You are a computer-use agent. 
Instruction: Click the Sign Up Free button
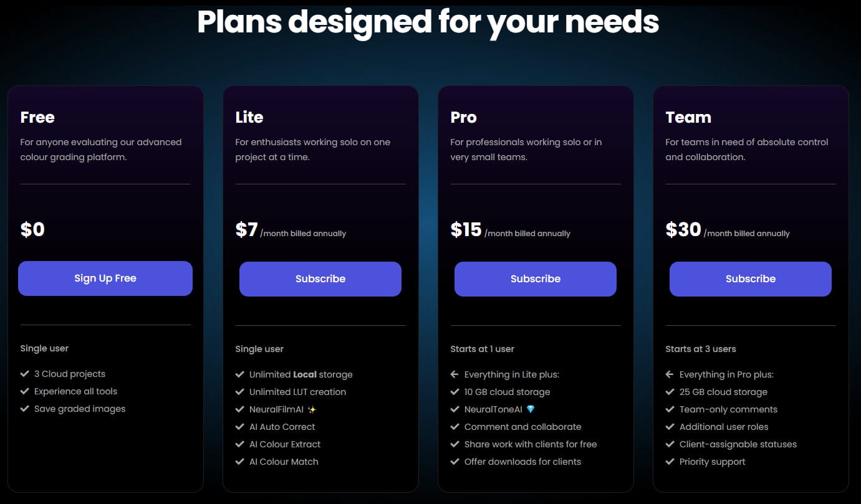point(105,278)
